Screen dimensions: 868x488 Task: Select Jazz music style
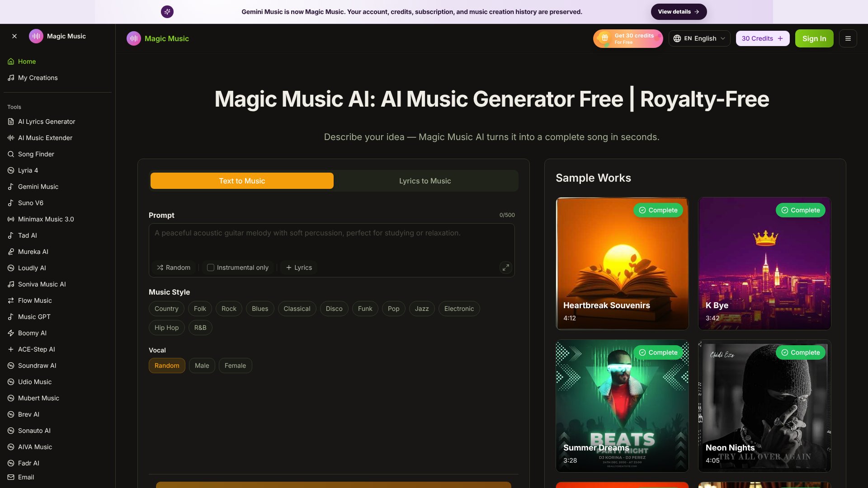coord(422,309)
